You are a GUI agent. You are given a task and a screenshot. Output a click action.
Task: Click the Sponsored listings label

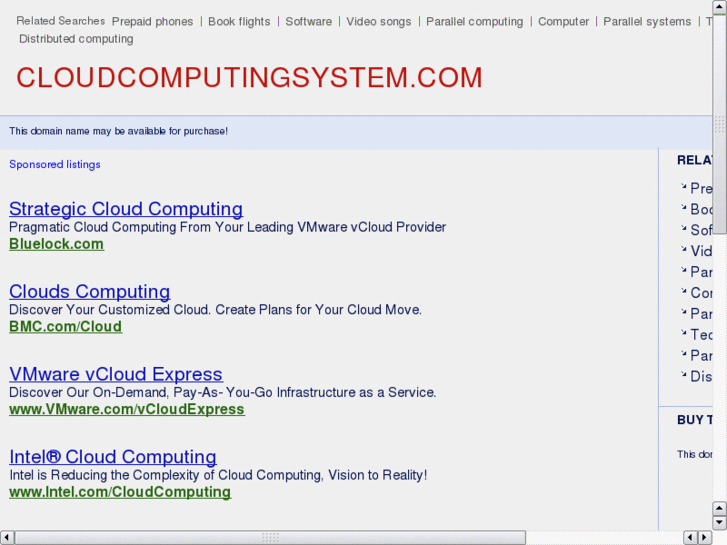pyautogui.click(x=55, y=165)
